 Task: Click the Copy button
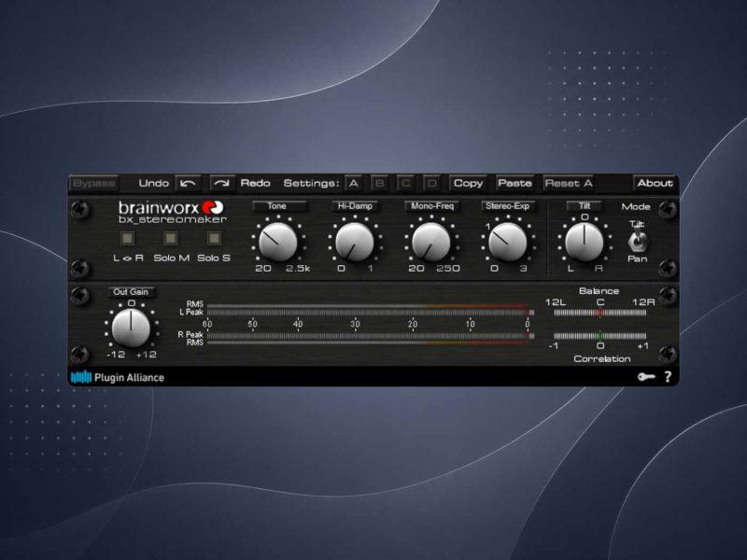[x=468, y=183]
